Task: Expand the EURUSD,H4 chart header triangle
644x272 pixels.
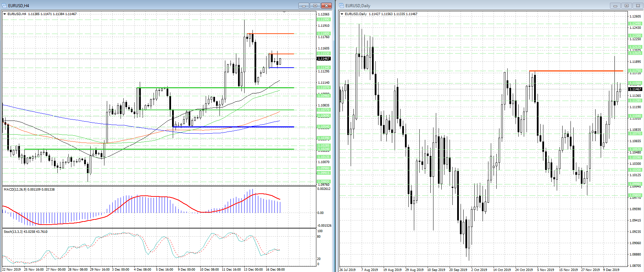Action: pos(4,14)
